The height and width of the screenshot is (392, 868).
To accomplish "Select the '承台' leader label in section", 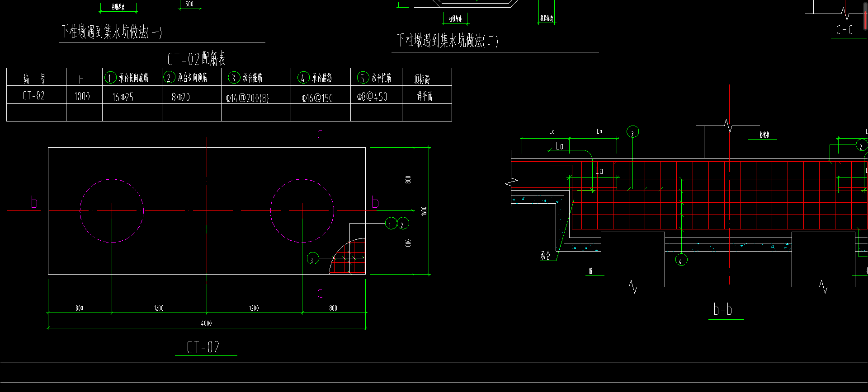I will tap(545, 256).
